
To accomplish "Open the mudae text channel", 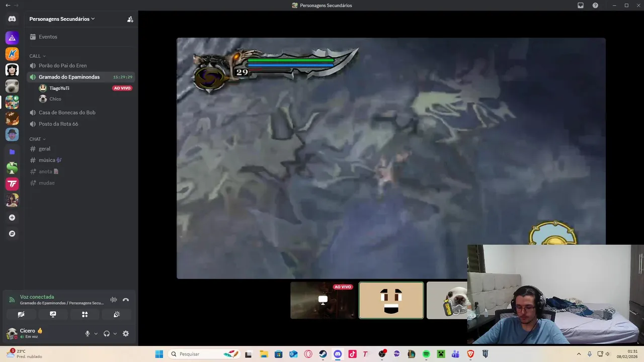I will tap(80, 183).
